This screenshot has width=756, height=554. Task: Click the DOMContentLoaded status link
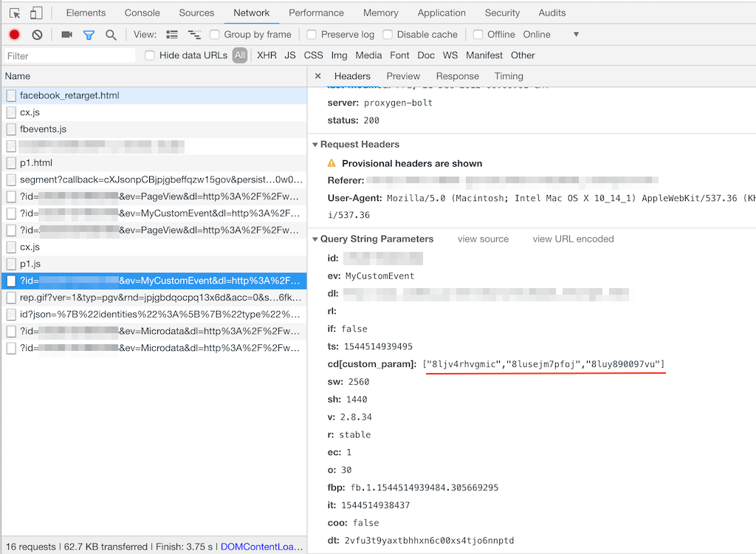pyautogui.click(x=262, y=547)
